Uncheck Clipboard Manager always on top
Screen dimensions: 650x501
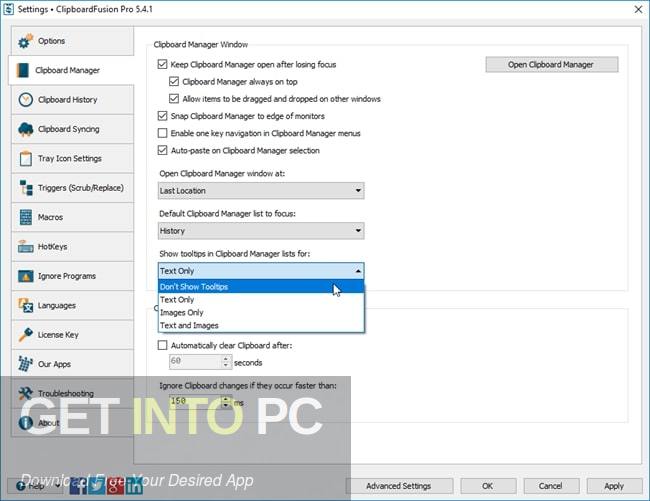click(x=174, y=82)
